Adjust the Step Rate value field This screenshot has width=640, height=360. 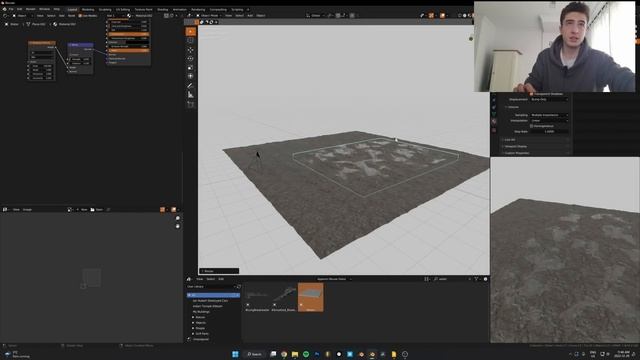pyautogui.click(x=549, y=131)
